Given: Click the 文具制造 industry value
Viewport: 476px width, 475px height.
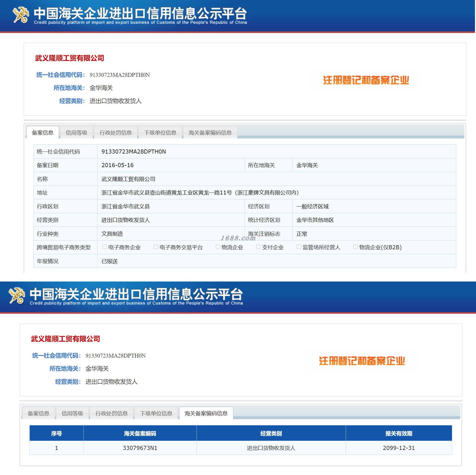Looking at the screenshot, I should pyautogui.click(x=112, y=234).
